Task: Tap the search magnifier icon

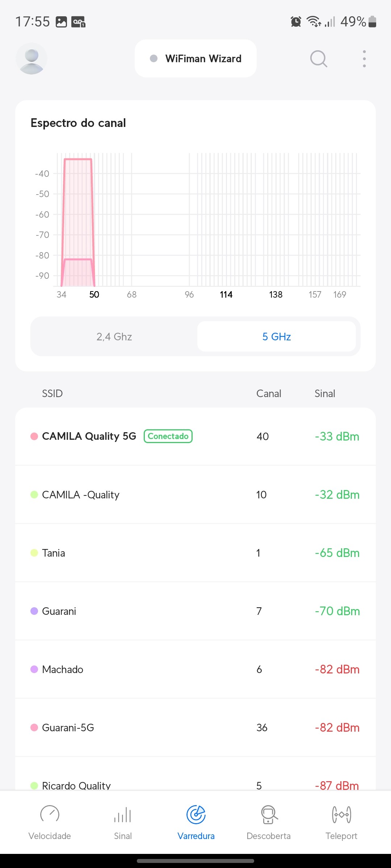Action: click(x=319, y=59)
